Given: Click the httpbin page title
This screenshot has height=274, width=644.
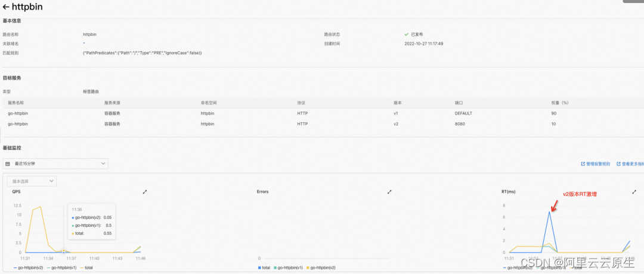Looking at the screenshot, I should (27, 7).
